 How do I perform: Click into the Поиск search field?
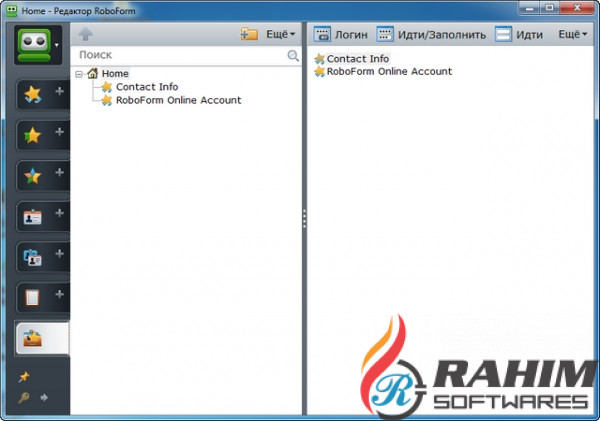180,55
